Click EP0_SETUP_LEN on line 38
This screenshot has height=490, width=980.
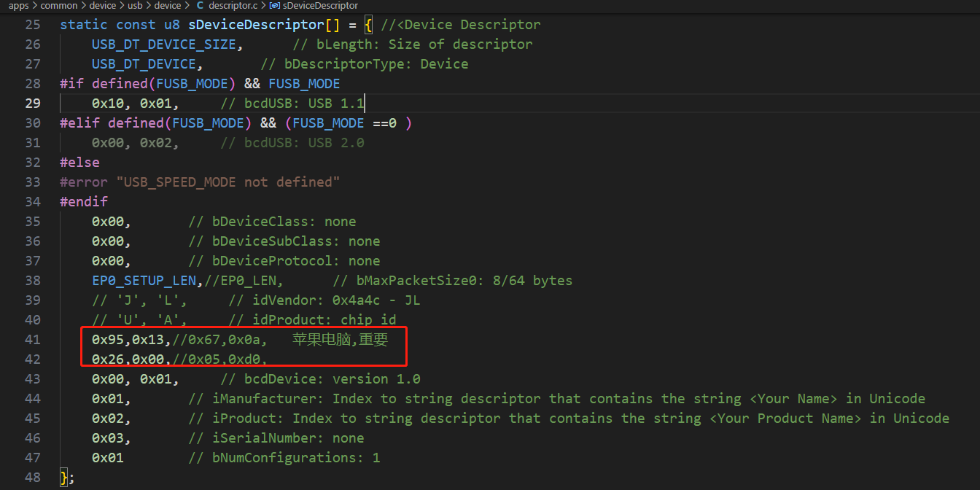coord(144,281)
